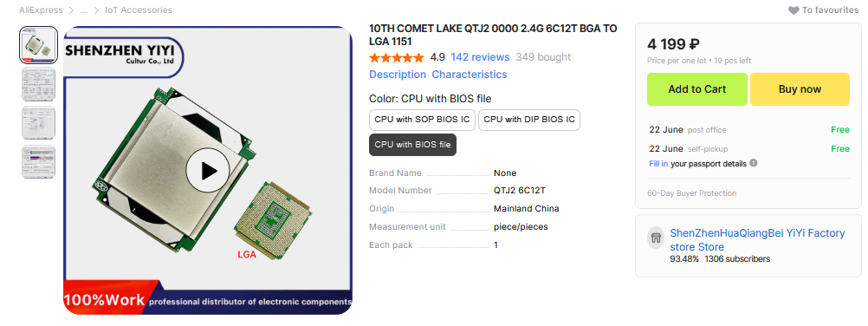
Task: Jump to the Characteristics section
Action: click(470, 75)
